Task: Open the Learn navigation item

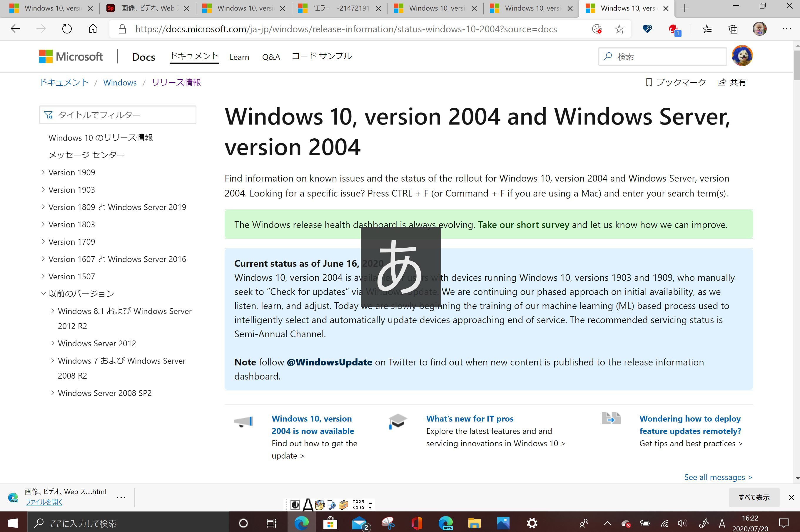Action: click(x=239, y=57)
